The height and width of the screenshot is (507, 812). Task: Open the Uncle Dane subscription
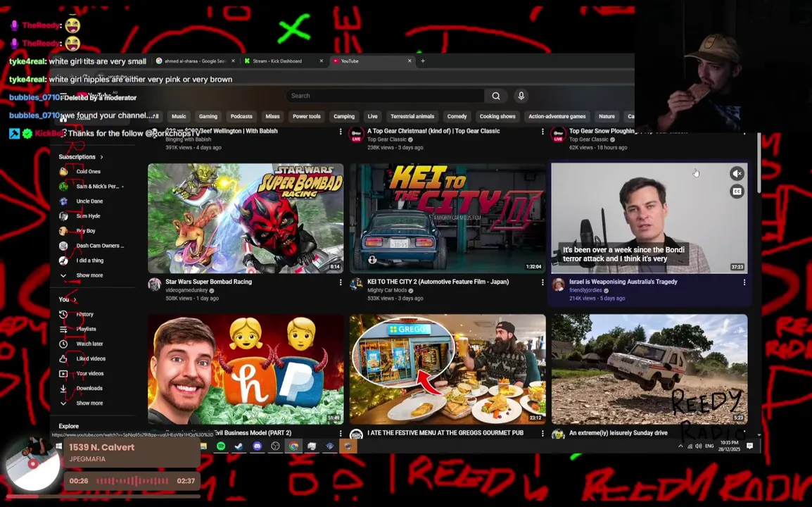[89, 201]
